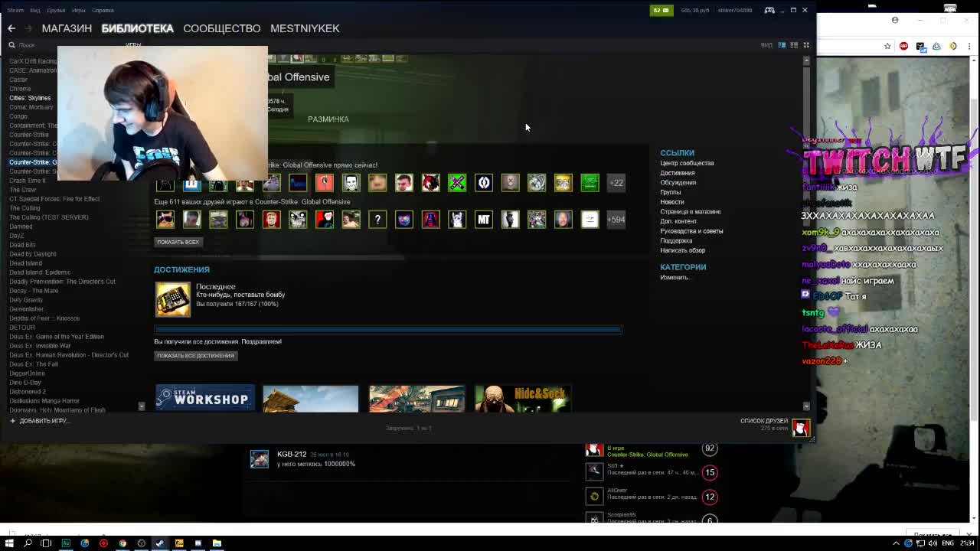Open the Steam app in the Windows taskbar
980x551 pixels.
click(x=159, y=543)
